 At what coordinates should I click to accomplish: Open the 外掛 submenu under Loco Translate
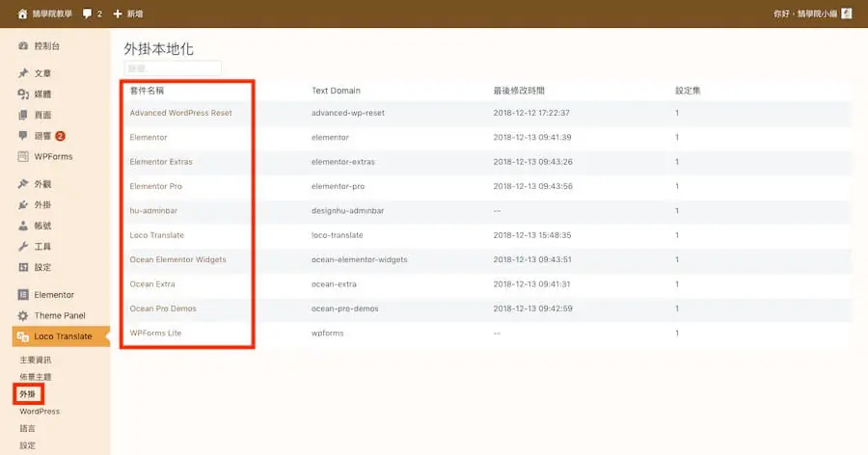pos(28,394)
